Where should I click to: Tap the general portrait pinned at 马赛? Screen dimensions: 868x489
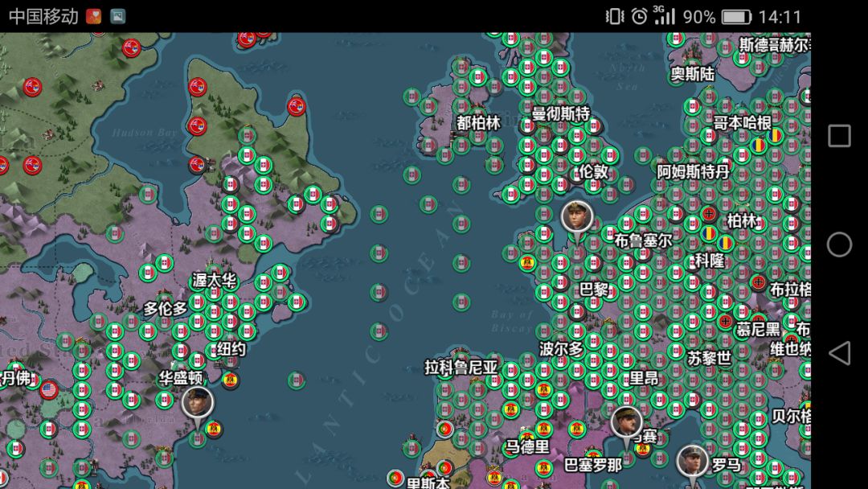coord(626,422)
